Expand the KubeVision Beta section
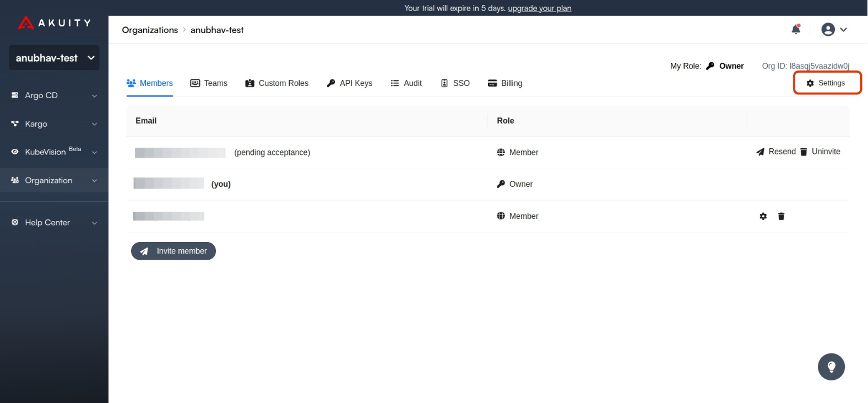This screenshot has width=868, height=403. [54, 152]
